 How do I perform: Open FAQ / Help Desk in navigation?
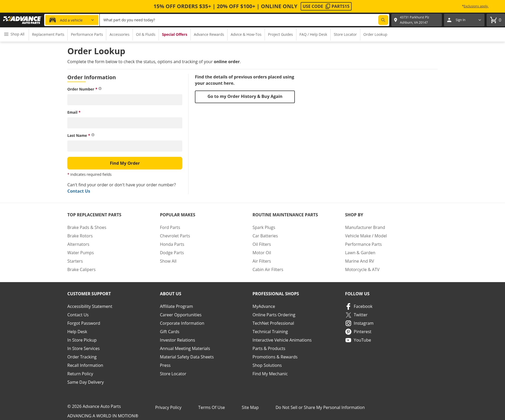(x=313, y=34)
